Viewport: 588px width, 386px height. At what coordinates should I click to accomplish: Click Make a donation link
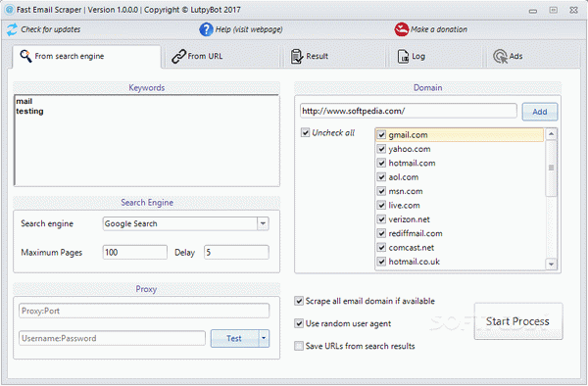[439, 29]
